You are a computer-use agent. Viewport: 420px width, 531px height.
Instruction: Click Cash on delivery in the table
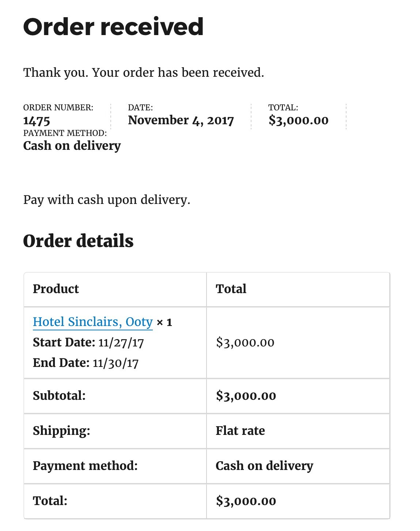point(265,466)
